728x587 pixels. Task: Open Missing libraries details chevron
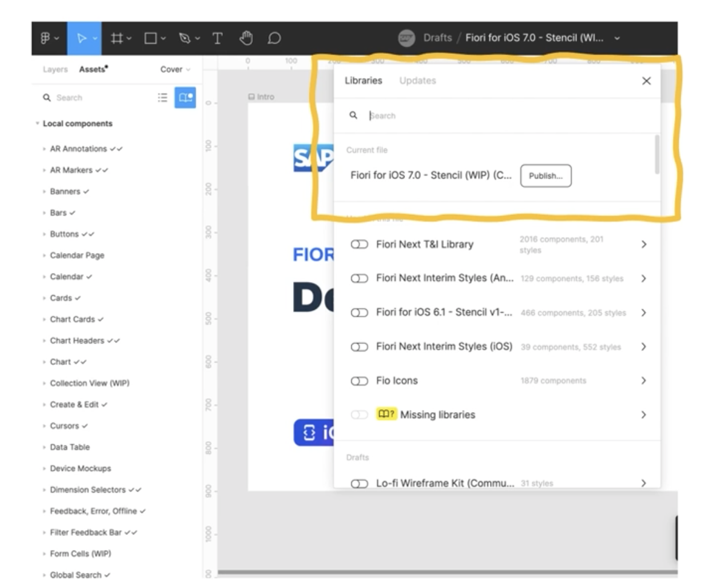pyautogui.click(x=644, y=415)
